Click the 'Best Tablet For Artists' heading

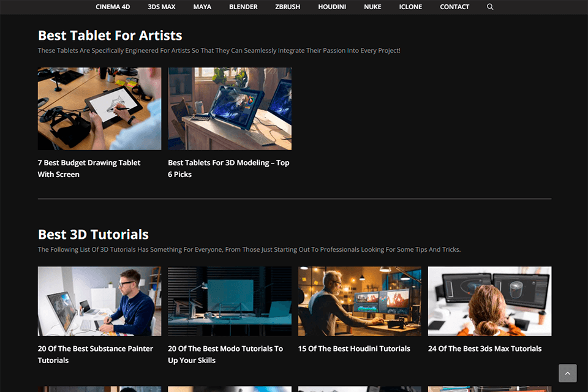[110, 36]
